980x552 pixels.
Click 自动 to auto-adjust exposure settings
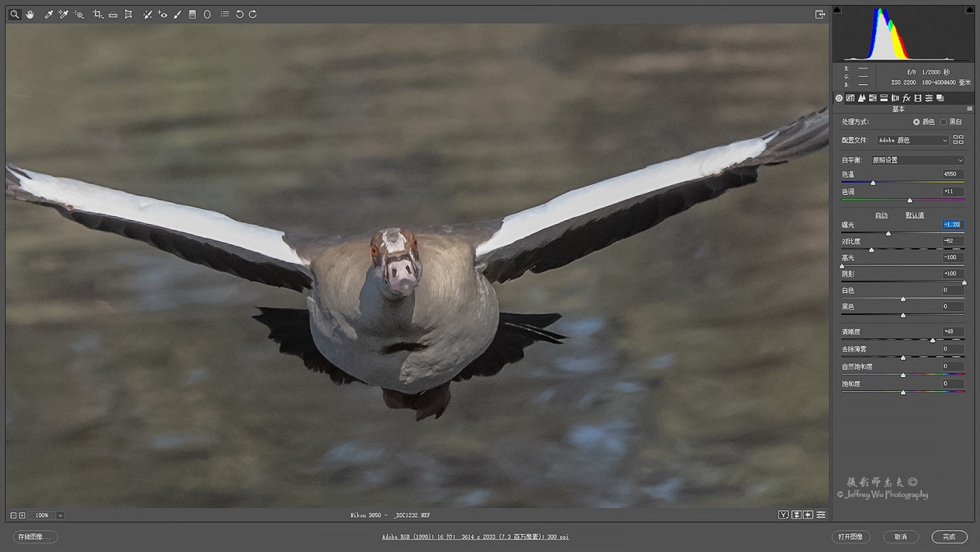(x=882, y=215)
